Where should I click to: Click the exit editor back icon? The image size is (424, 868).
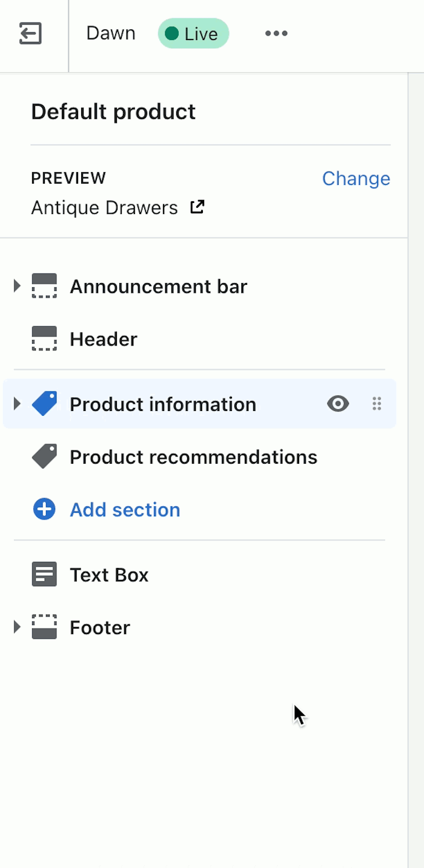[30, 33]
